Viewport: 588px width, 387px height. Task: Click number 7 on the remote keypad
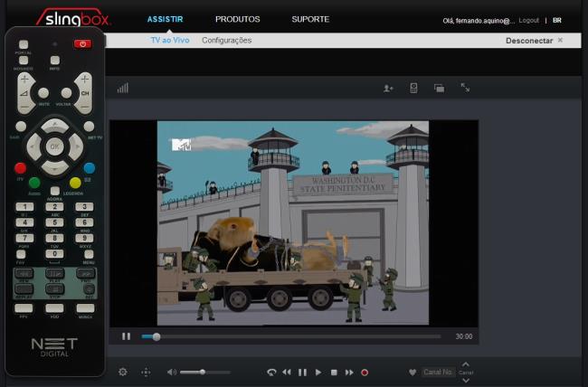pyautogui.click(x=24, y=238)
